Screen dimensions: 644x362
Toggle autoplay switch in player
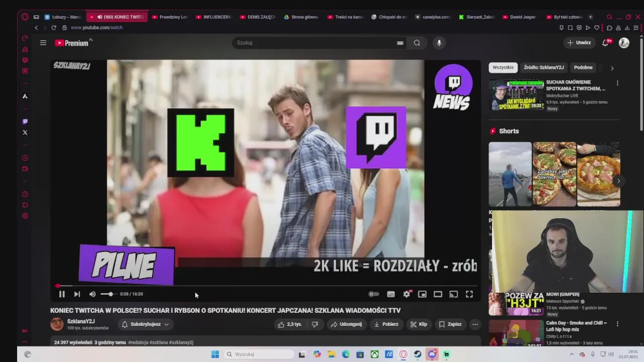tap(374, 294)
